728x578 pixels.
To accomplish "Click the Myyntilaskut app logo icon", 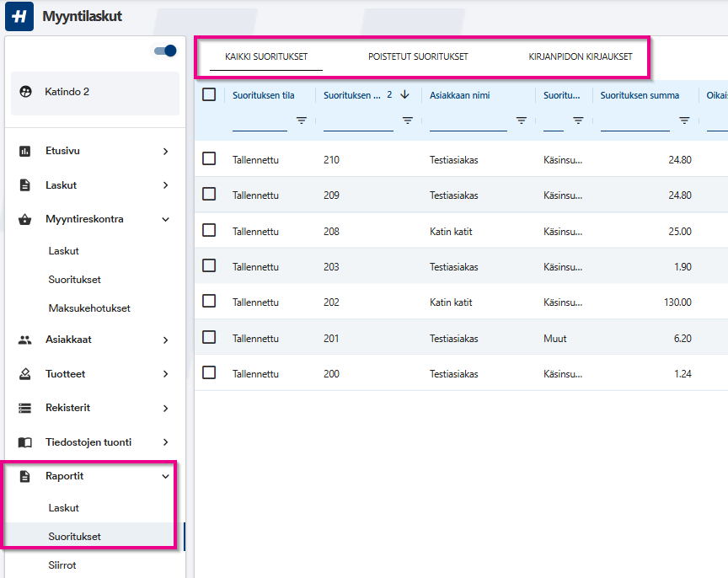I will 19,16.
